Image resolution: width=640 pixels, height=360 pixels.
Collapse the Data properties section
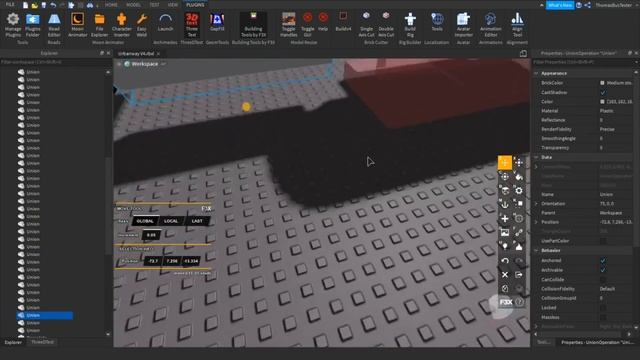(536, 157)
